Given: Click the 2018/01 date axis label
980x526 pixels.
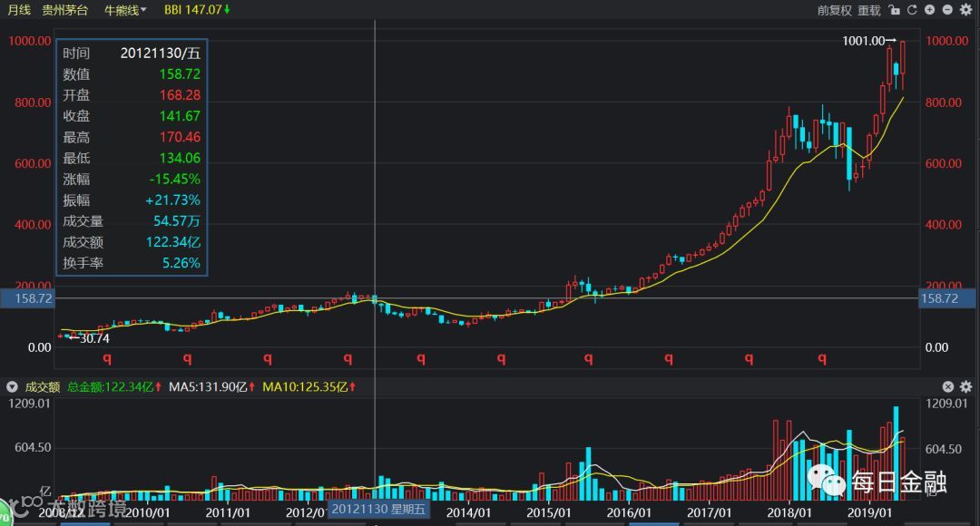Looking at the screenshot, I should coord(789,513).
